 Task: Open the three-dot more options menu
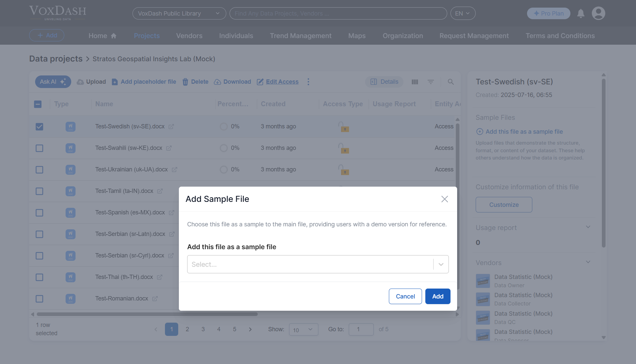tap(308, 82)
